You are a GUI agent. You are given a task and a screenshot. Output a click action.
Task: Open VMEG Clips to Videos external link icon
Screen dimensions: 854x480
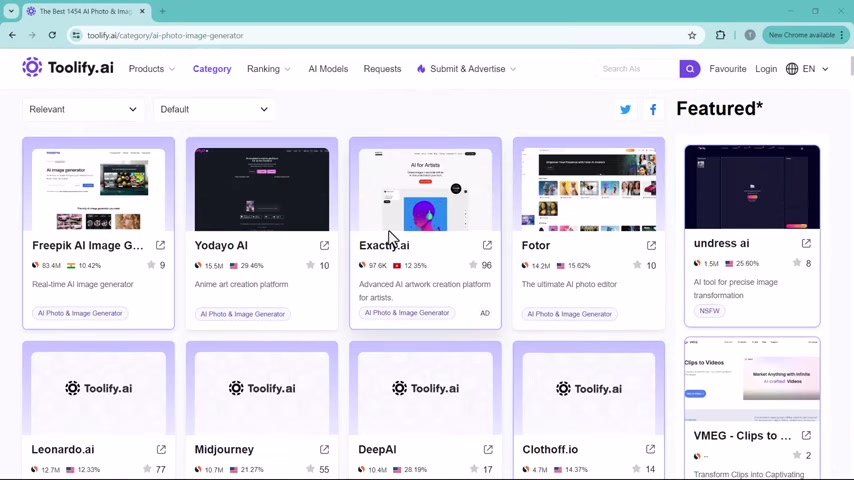806,435
